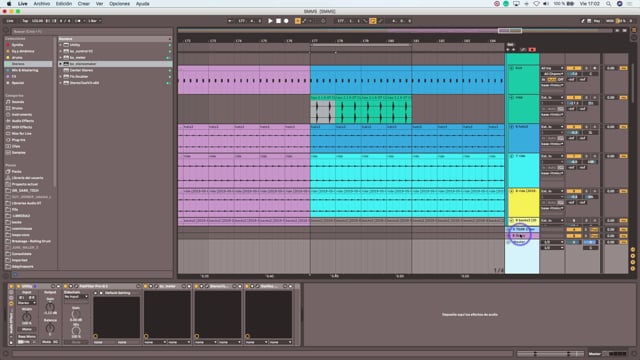640x360 pixels.
Task: Open Spotlight search in menu bar
Action: (608, 4)
